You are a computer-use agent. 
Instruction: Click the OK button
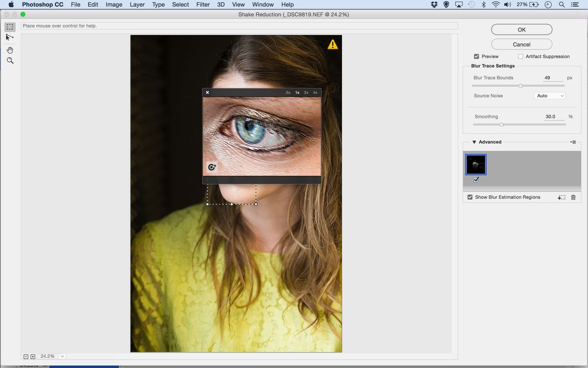point(521,30)
